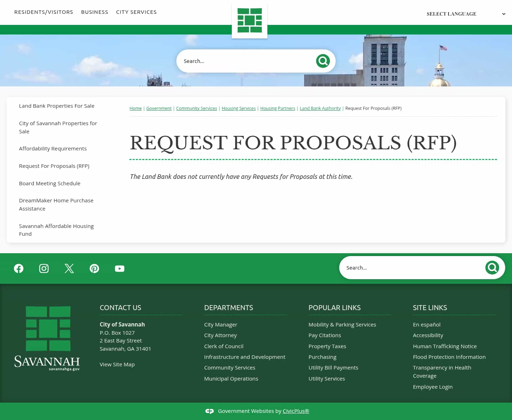The image size is (512, 420).
Task: Select Board Meeting Schedule in the sidebar
Action: 49,183
